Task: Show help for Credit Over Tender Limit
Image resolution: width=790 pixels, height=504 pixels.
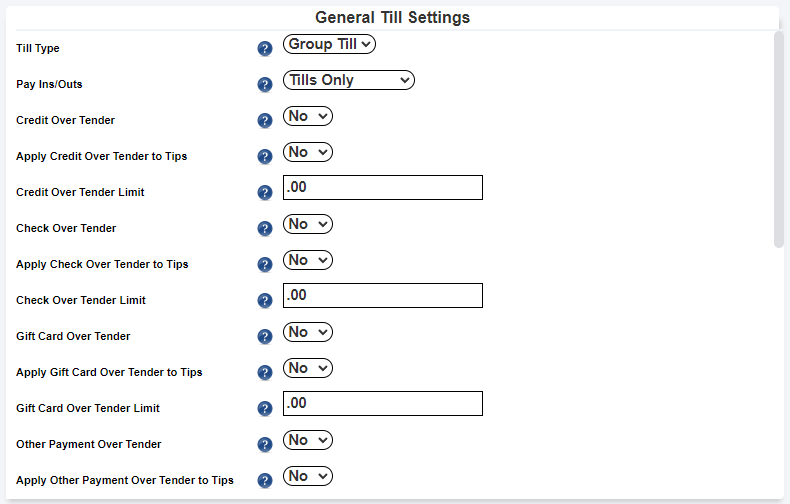Action: tap(265, 193)
